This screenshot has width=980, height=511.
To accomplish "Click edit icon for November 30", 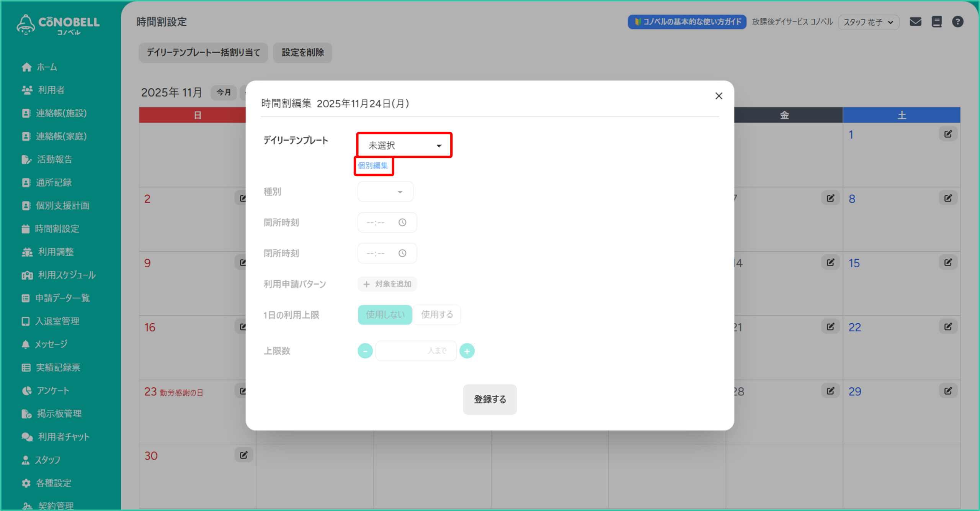I will (243, 455).
